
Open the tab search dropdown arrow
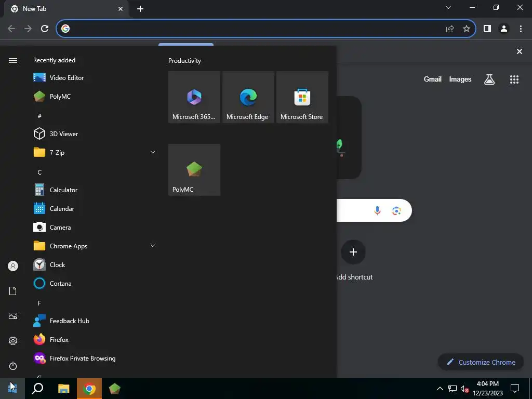(x=448, y=7)
